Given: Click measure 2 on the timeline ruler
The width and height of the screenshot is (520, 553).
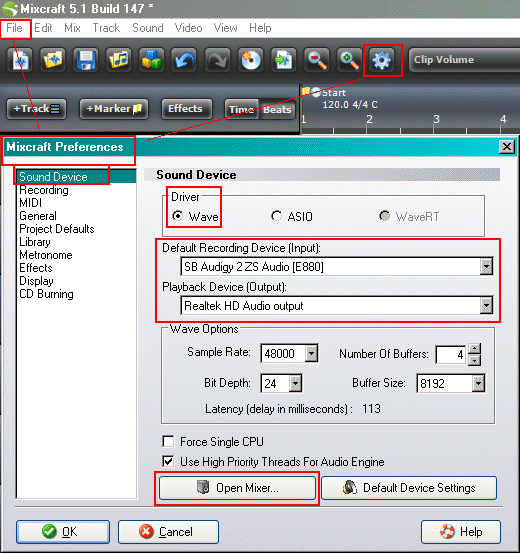Looking at the screenshot, I should click(x=369, y=119).
